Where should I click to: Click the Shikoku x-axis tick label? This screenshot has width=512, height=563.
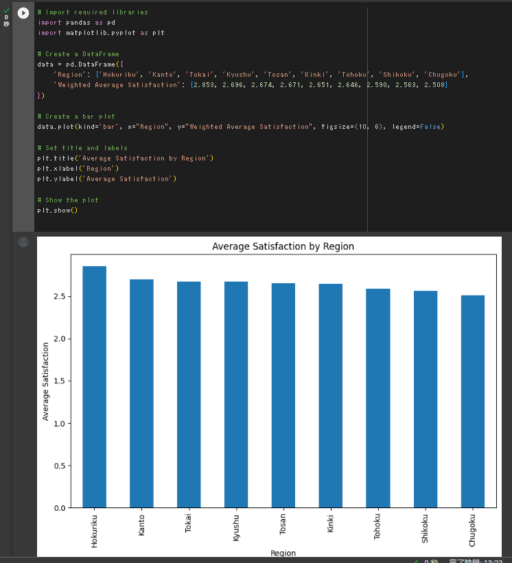pos(425,529)
